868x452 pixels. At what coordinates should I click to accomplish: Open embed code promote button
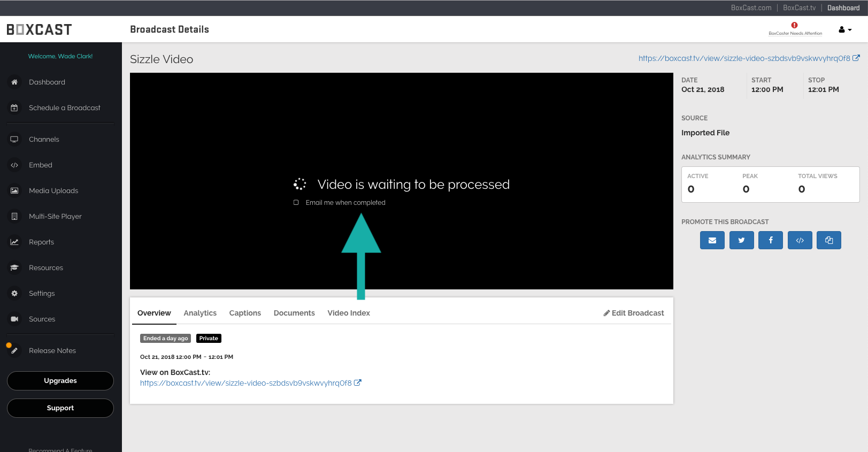click(800, 240)
